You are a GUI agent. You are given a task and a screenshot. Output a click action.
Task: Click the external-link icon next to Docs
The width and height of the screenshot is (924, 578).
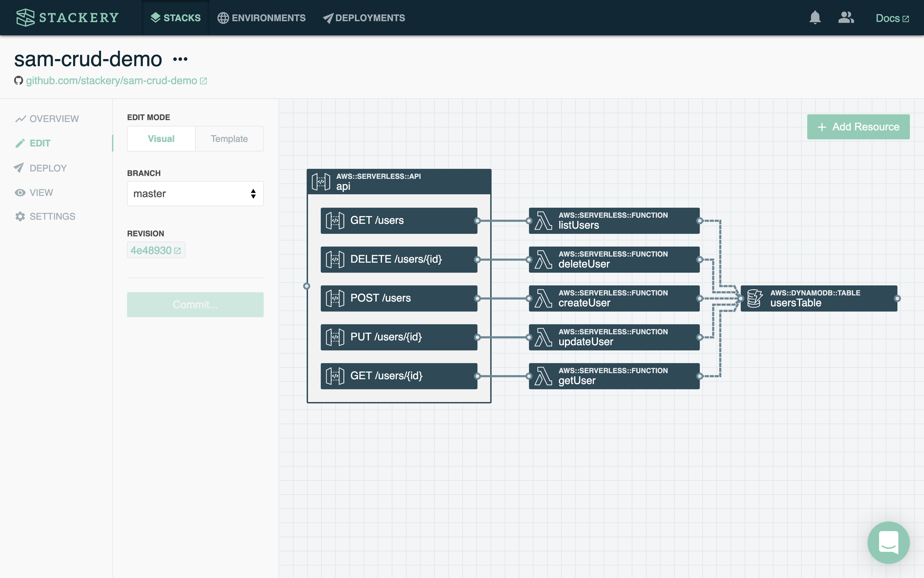(906, 19)
